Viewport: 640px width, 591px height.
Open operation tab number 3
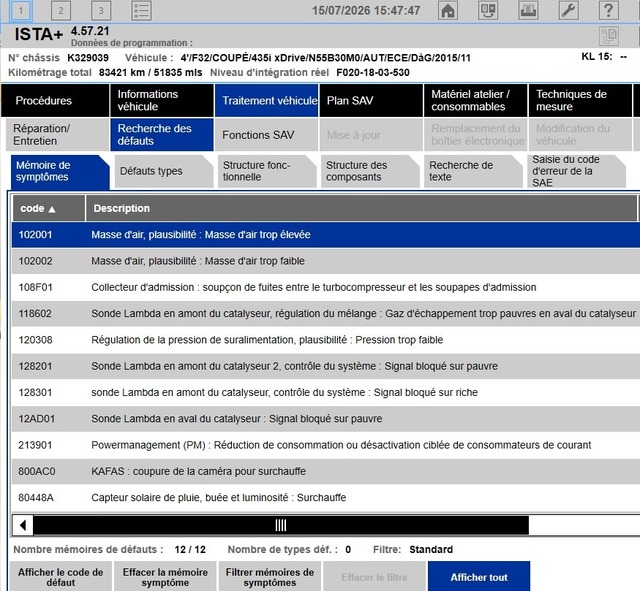(x=101, y=10)
